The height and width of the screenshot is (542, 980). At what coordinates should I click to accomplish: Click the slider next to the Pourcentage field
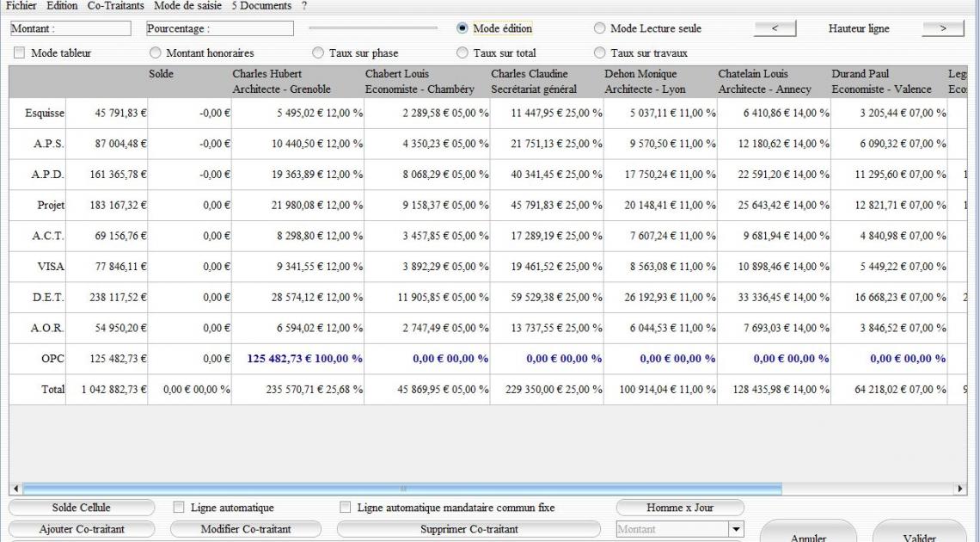click(x=373, y=28)
